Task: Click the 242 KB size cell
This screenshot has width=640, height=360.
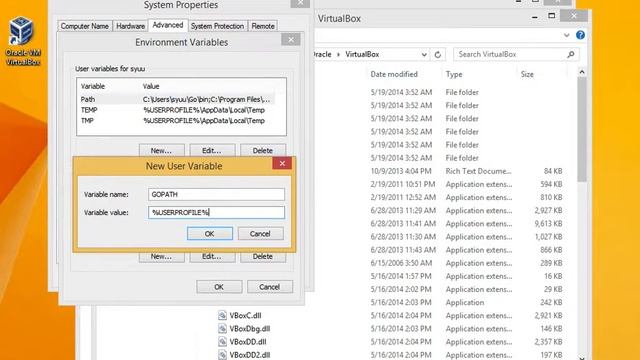Action: 551,302
